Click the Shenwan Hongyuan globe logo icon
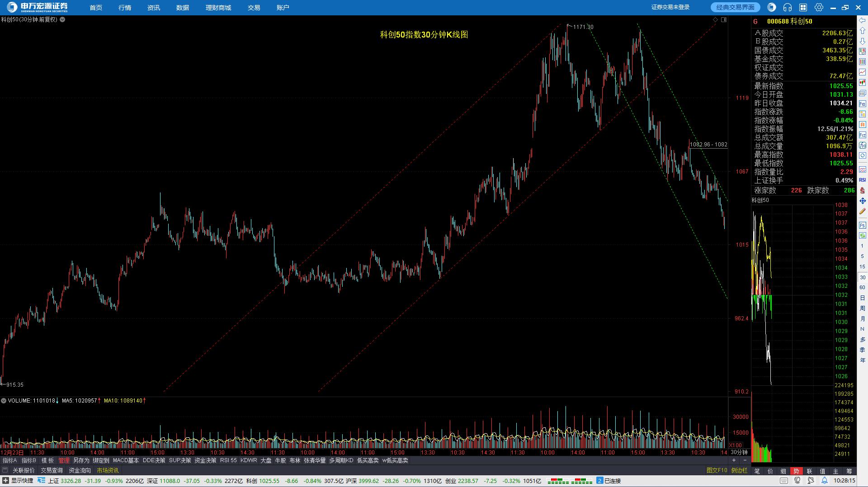 772,7
